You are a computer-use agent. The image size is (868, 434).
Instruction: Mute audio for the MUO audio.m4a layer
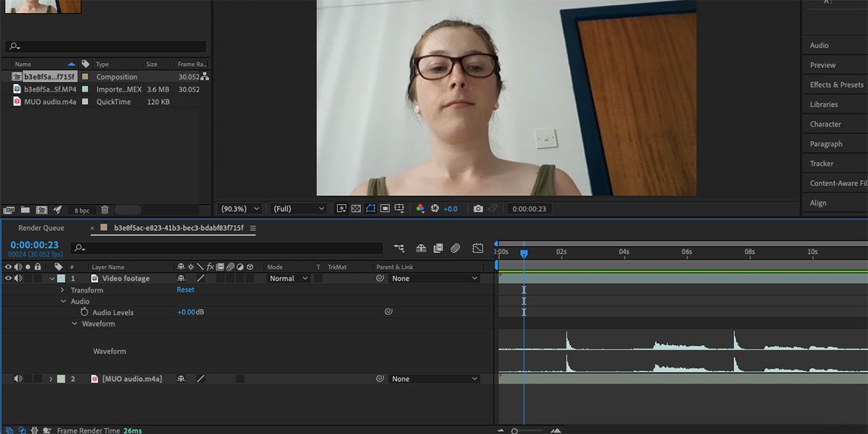pyautogui.click(x=18, y=378)
